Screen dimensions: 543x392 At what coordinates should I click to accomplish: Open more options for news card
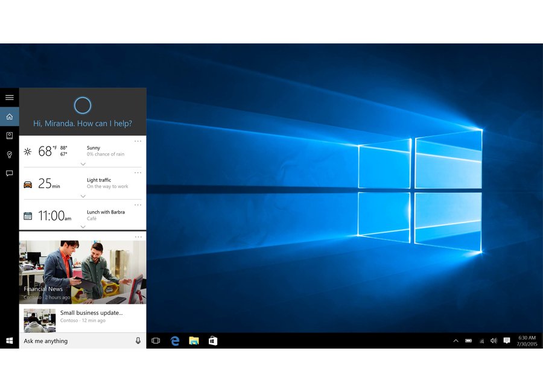point(138,237)
